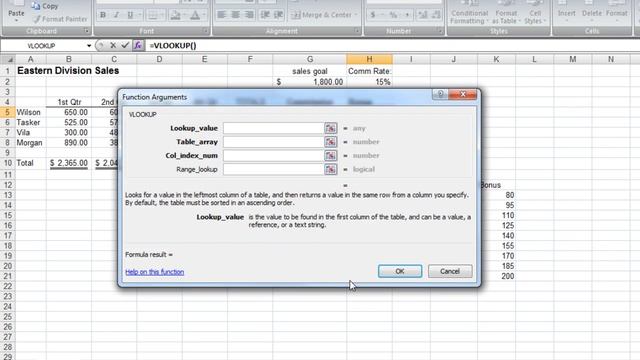
Task: Click the Borders icon in Font group
Action: point(152,15)
